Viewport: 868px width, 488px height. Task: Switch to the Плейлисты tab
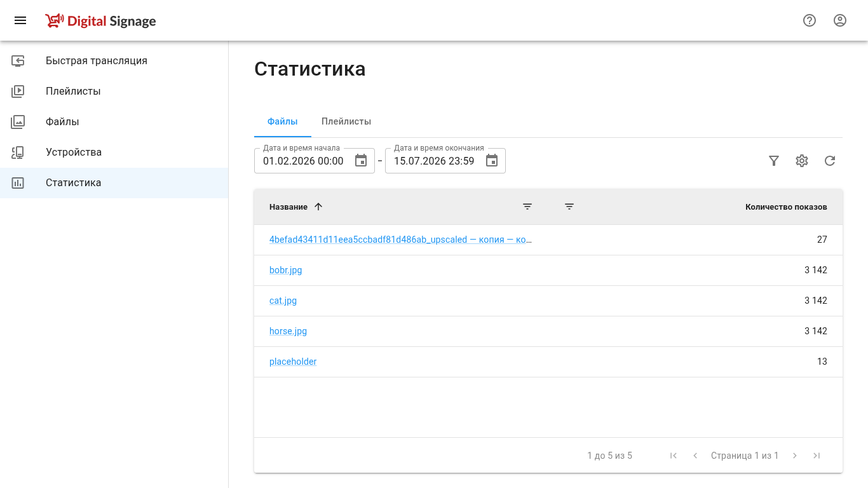tap(346, 121)
